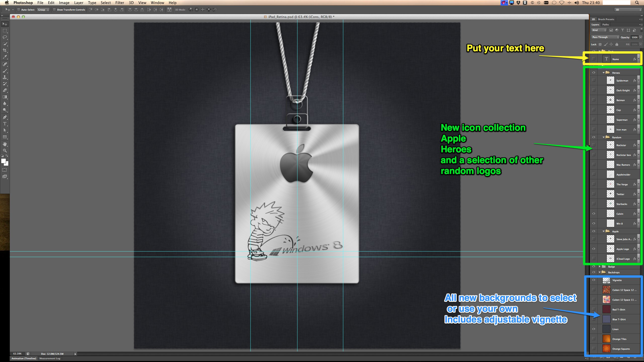The image size is (644, 362).
Task: Toggle Quick Mask mode
Action: (5, 170)
